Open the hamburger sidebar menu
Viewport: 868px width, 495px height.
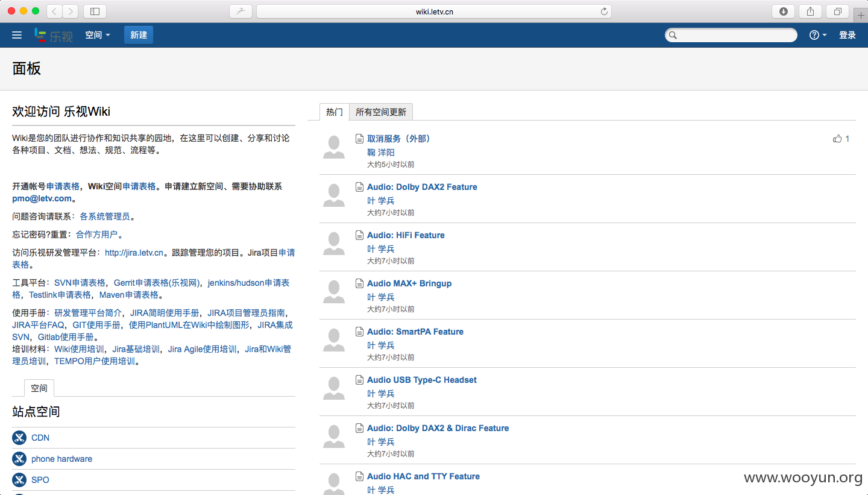(x=17, y=35)
